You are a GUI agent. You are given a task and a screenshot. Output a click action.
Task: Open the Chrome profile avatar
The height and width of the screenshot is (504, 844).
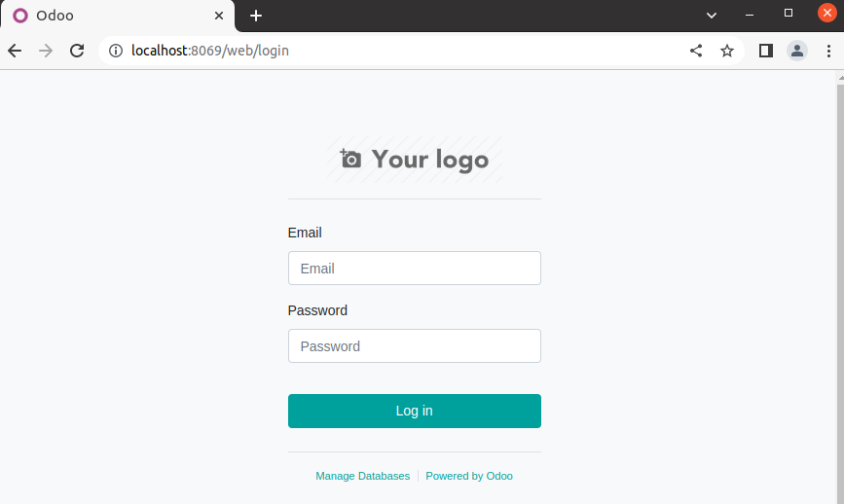(x=797, y=51)
